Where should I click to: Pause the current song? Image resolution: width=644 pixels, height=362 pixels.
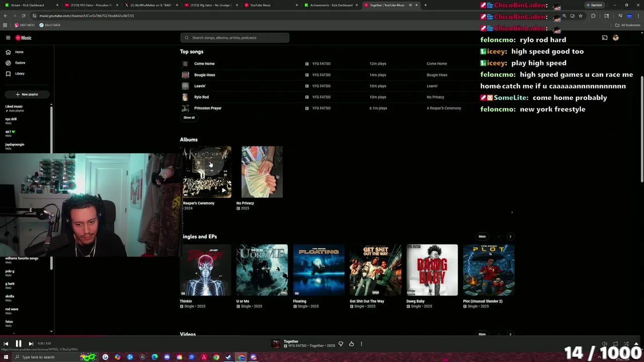click(18, 344)
